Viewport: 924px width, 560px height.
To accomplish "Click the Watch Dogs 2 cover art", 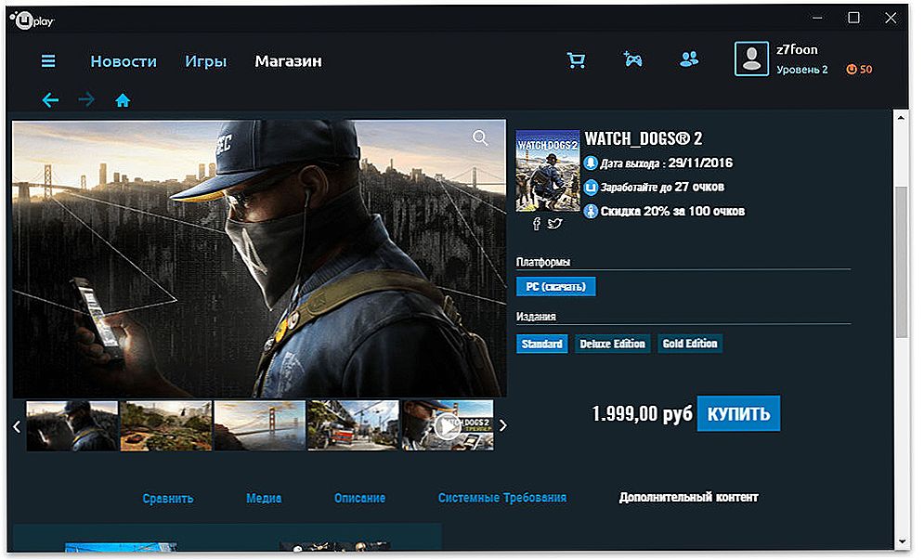I will click(x=548, y=171).
